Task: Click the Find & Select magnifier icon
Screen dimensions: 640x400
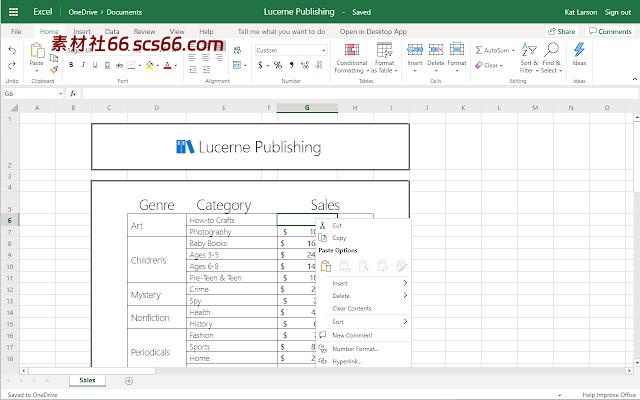Action: pyautogui.click(x=551, y=50)
